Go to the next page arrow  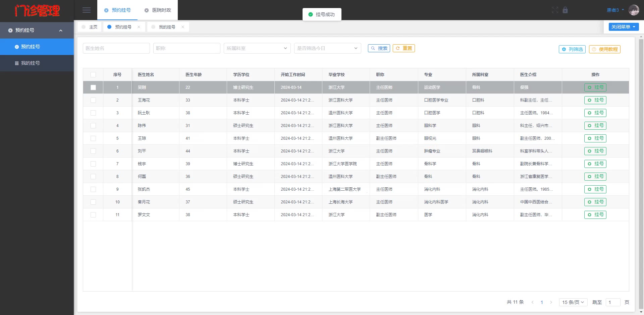coord(551,302)
